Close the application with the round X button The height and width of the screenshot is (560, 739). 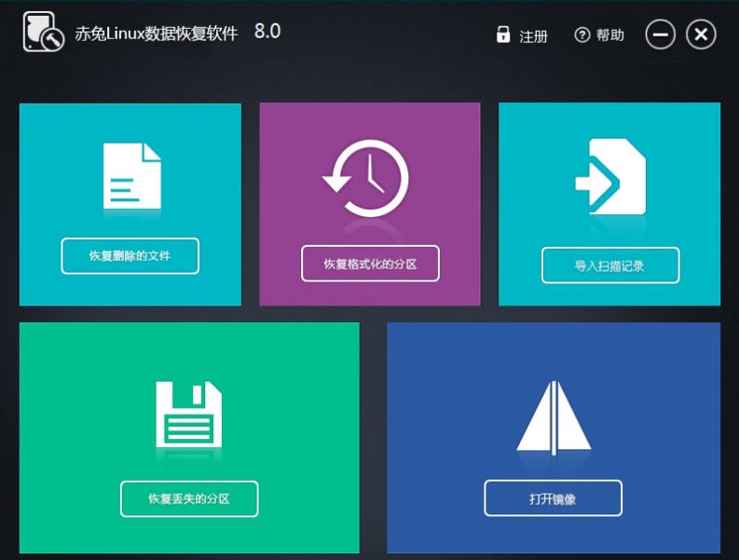701,34
